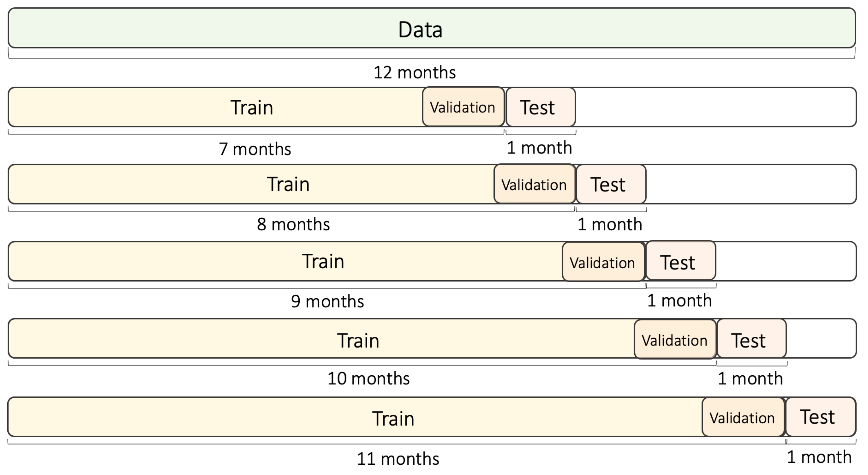Click the "8 months" text label
The image size is (868, 475).
pos(293,224)
